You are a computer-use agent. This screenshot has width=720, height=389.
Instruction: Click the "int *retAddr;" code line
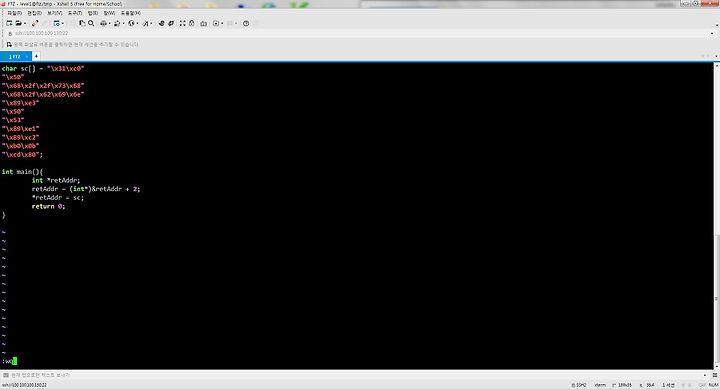point(56,180)
